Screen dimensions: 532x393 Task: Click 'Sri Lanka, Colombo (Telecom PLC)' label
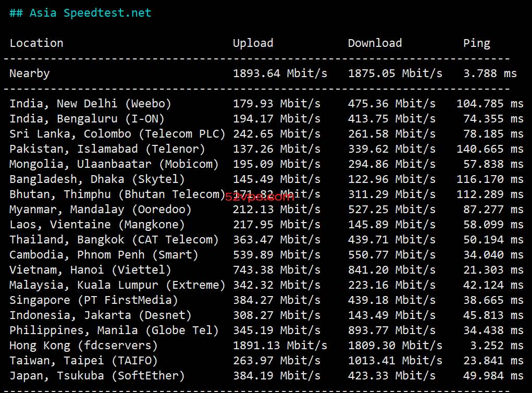(x=117, y=134)
